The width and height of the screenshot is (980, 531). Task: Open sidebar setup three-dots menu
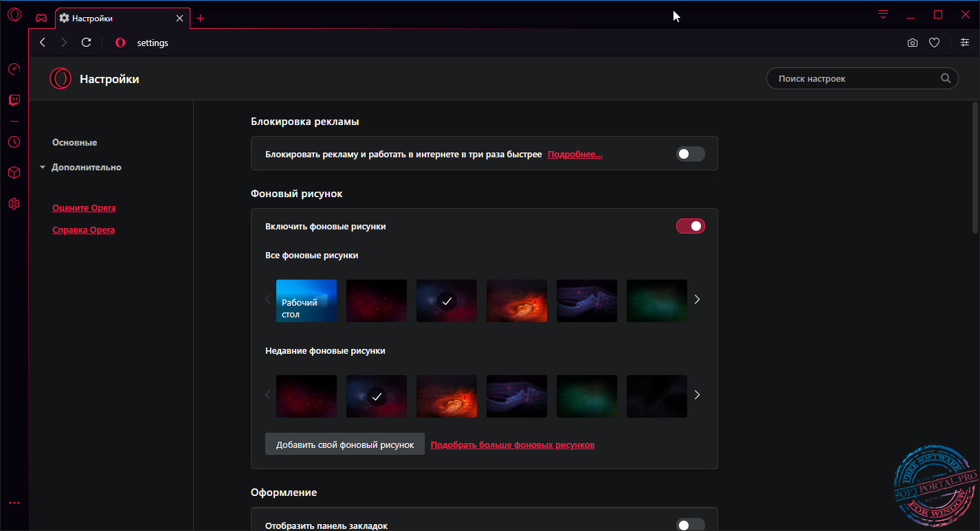pyautogui.click(x=14, y=503)
